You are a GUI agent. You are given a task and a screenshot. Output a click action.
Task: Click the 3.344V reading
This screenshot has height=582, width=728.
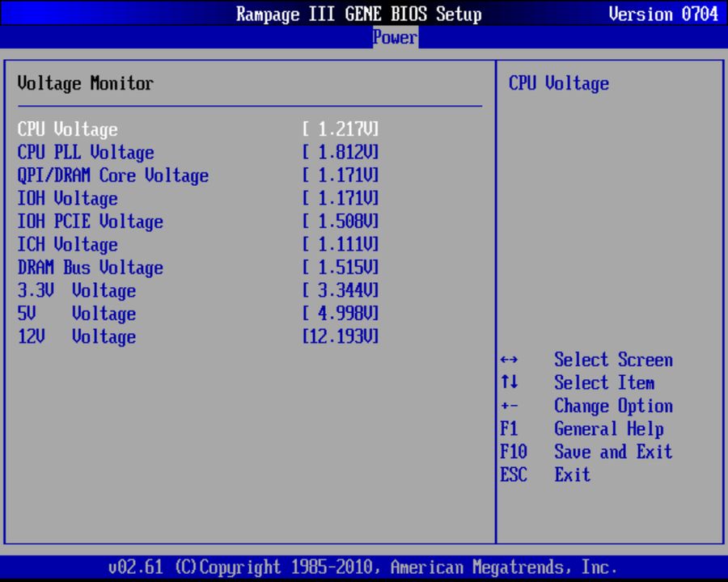click(341, 290)
